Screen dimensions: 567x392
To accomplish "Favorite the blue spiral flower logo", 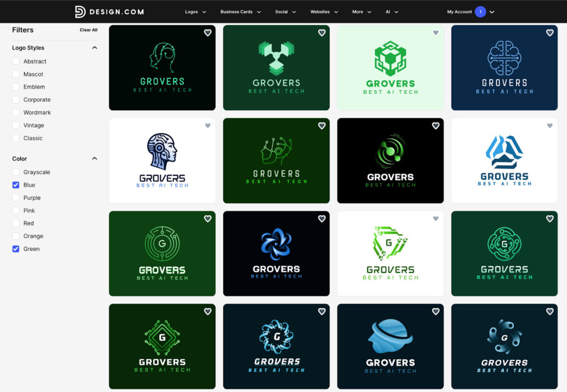I will point(322,219).
